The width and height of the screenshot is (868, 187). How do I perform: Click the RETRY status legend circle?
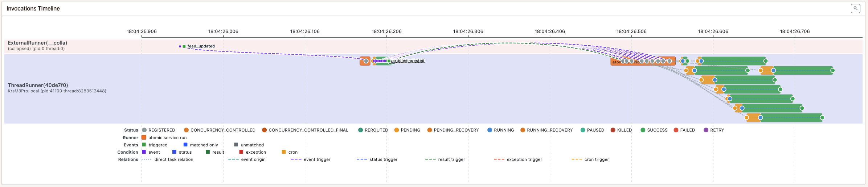706,130
